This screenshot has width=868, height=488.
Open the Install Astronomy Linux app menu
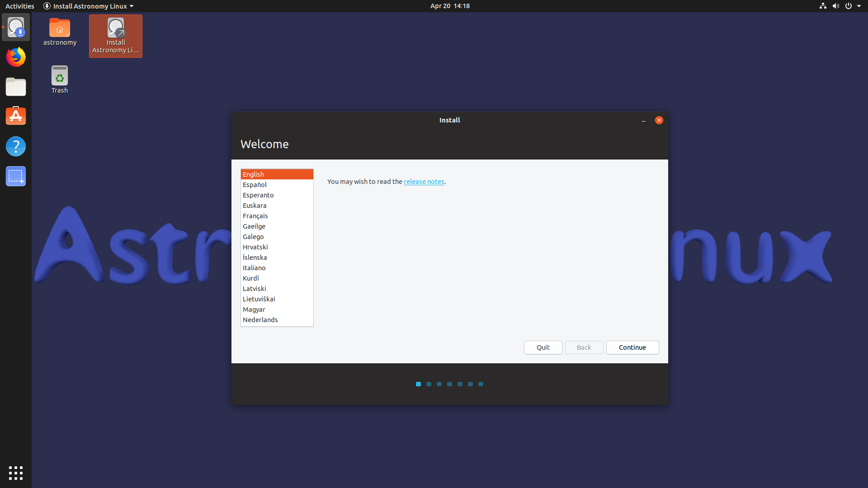(x=88, y=6)
